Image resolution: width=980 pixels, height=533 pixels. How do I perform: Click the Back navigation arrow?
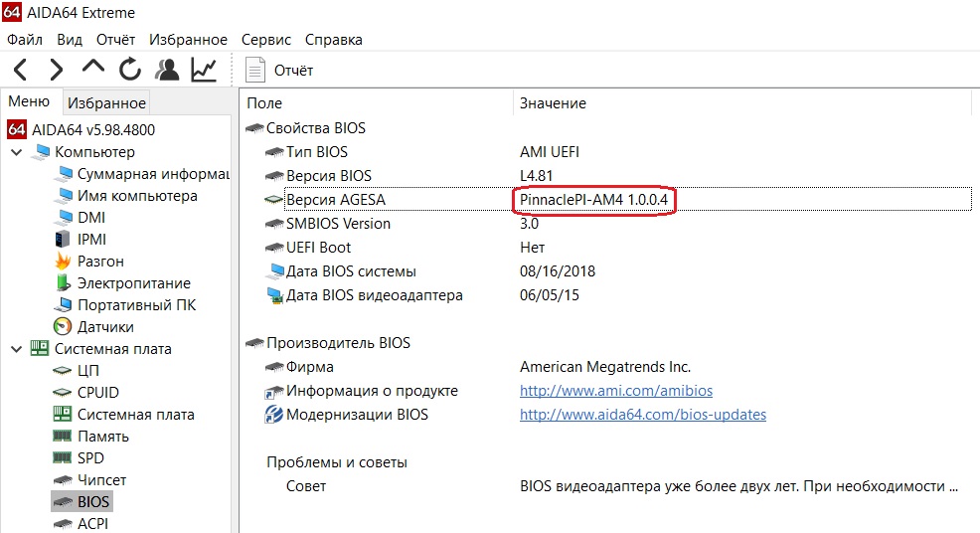[x=21, y=69]
